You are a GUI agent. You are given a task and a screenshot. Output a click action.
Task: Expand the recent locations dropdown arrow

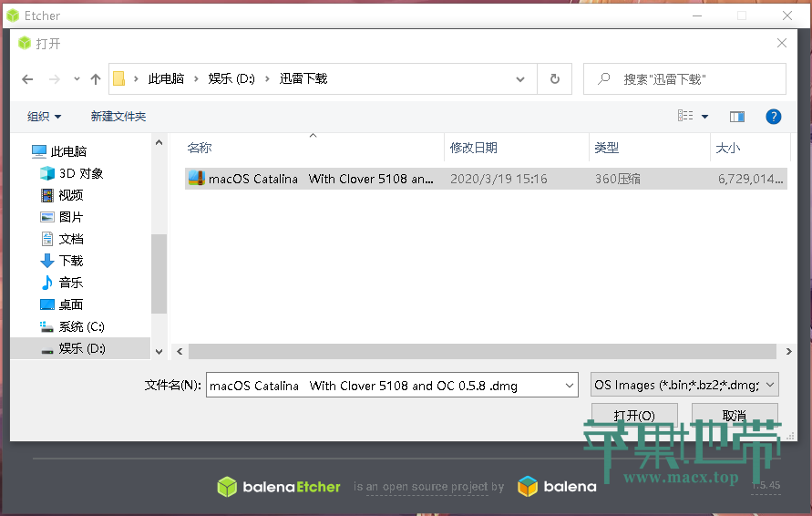[77, 79]
